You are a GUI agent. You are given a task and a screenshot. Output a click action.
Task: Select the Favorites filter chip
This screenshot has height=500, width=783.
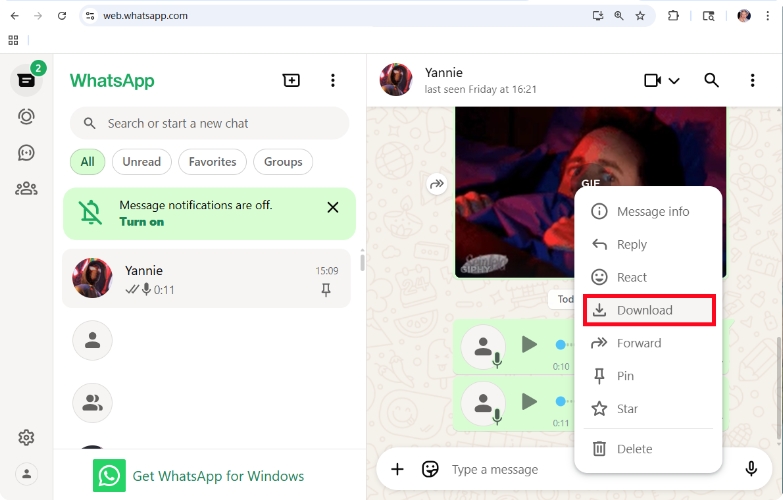click(x=212, y=162)
